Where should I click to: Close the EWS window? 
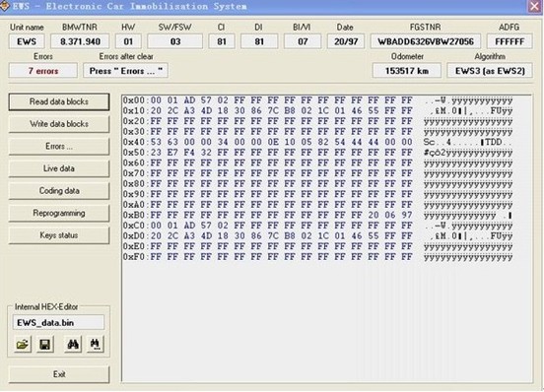coord(534,6)
